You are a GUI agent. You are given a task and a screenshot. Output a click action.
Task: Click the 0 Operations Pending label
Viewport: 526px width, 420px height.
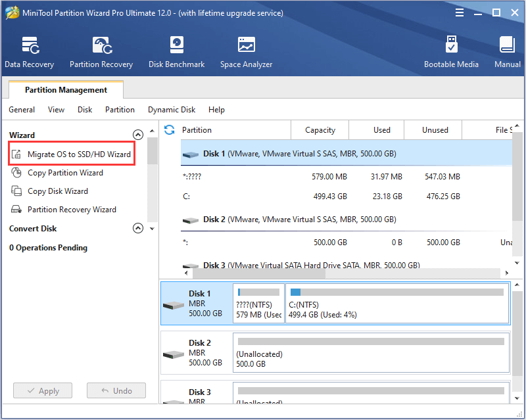48,248
